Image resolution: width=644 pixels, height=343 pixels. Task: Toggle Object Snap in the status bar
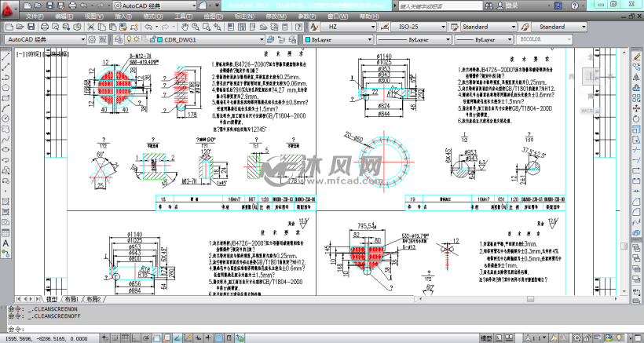pos(157,338)
